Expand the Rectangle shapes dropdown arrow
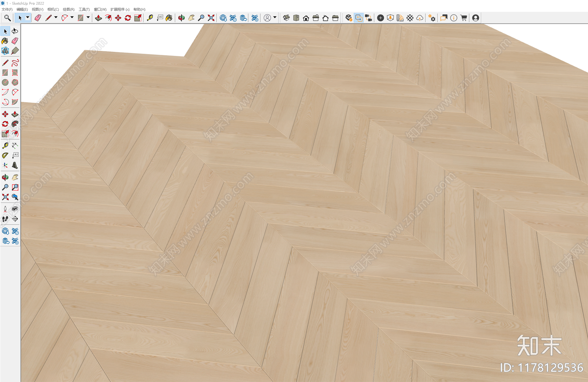The image size is (588, 382). pos(88,17)
